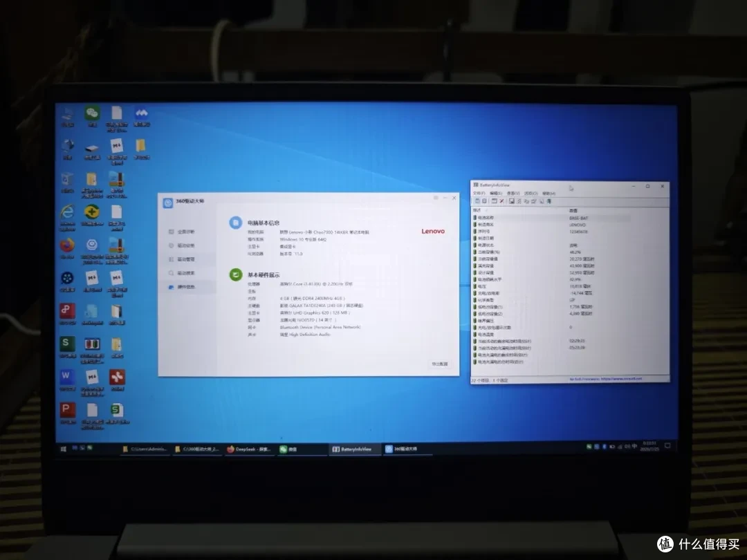This screenshot has height=560, width=747.
Task: Open the first sidebar tab in 360驱动大师
Action: click(x=186, y=232)
